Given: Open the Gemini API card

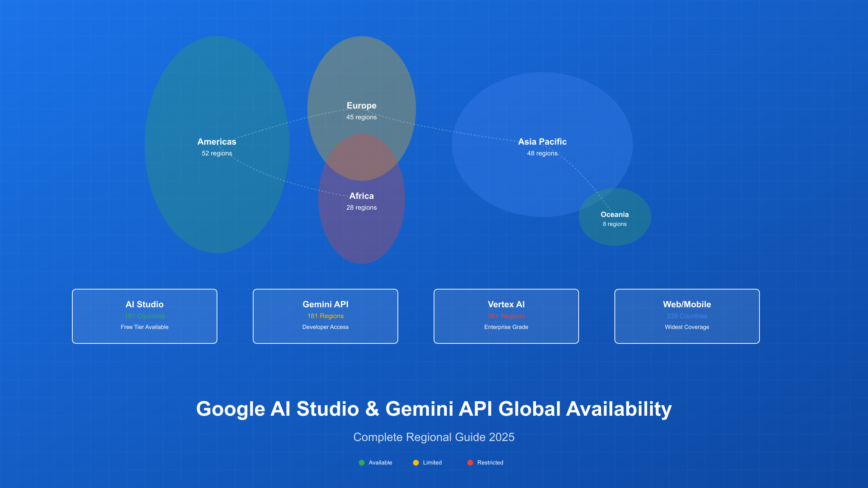Looking at the screenshot, I should 325,316.
